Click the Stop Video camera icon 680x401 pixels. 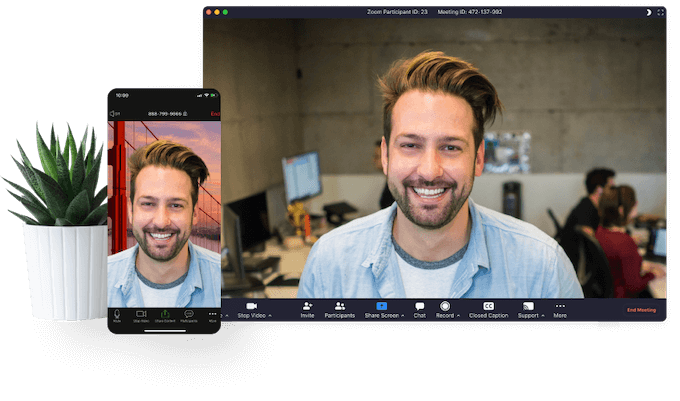tap(251, 306)
